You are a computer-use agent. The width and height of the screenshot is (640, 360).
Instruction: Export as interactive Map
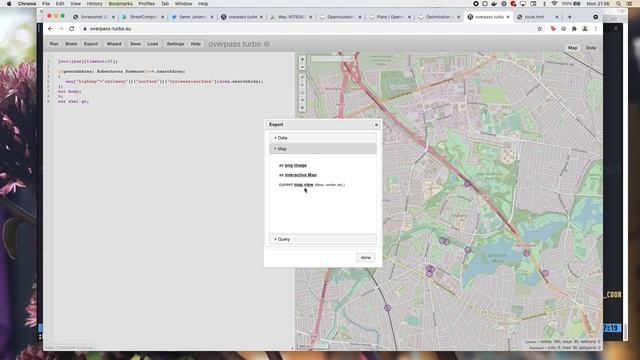300,175
